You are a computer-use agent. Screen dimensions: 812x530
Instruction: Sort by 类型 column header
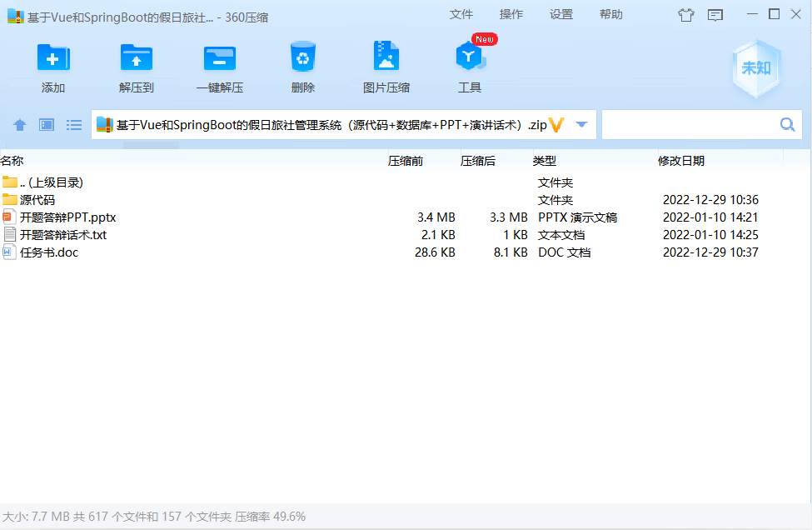coord(545,161)
